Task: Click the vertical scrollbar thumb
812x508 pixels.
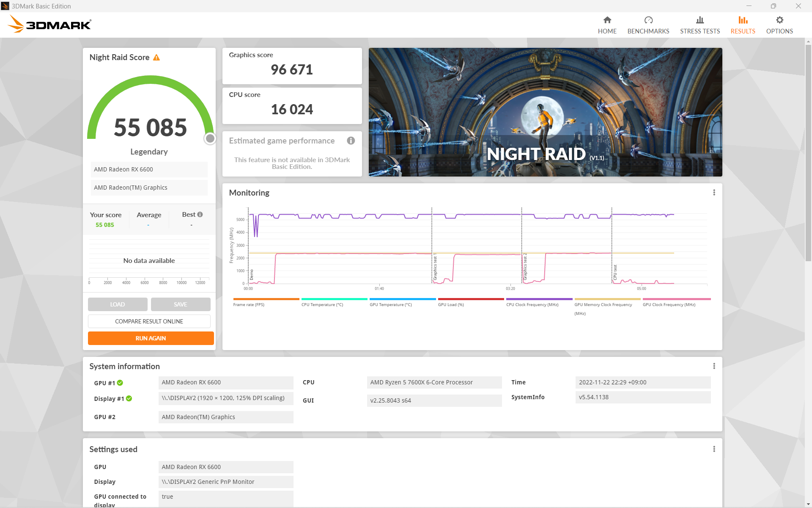Action: (x=808, y=152)
